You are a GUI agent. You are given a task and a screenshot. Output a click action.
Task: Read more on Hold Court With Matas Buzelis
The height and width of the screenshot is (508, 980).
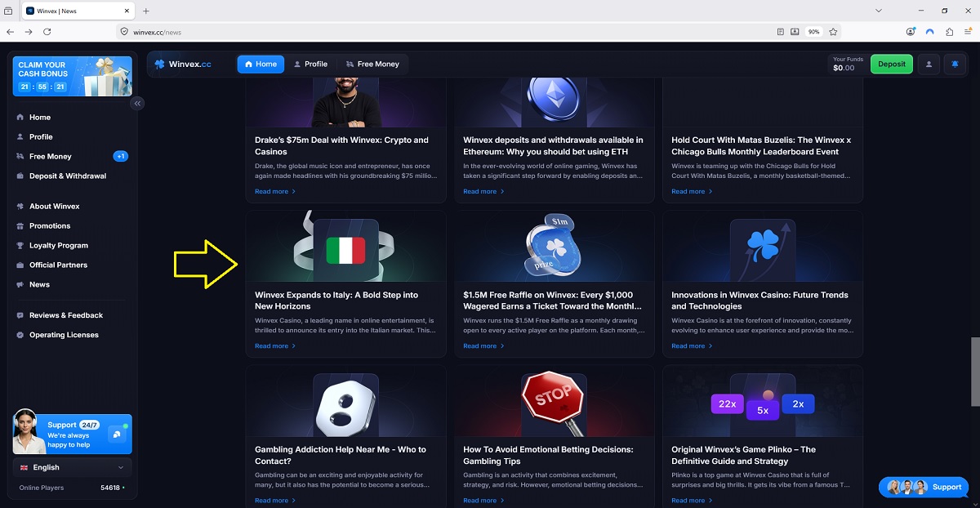click(x=692, y=191)
